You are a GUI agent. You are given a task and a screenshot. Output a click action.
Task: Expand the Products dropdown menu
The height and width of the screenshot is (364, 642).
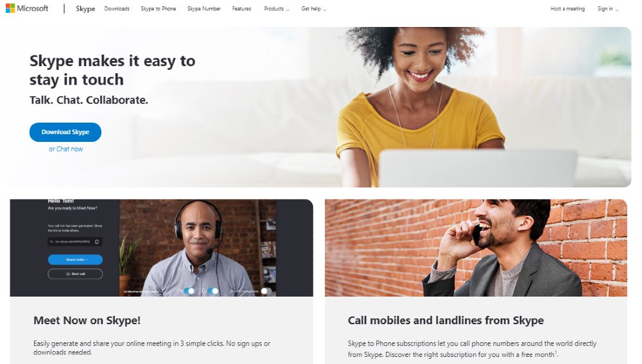277,8
